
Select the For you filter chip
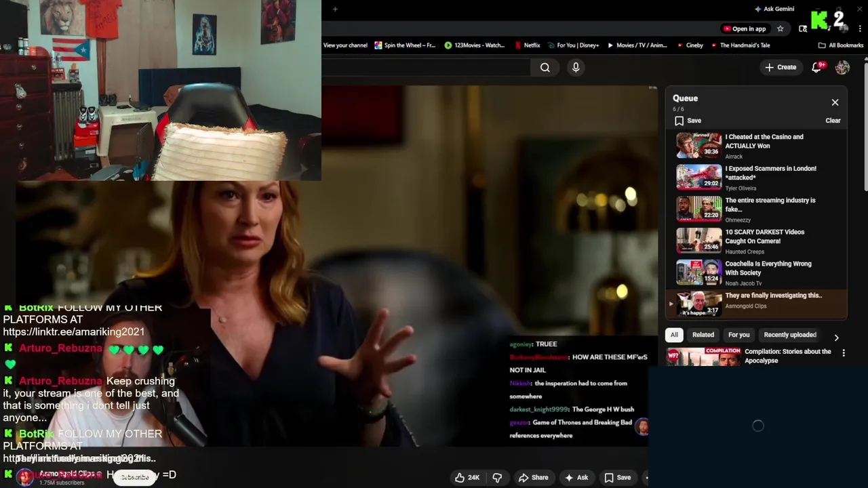tap(738, 335)
